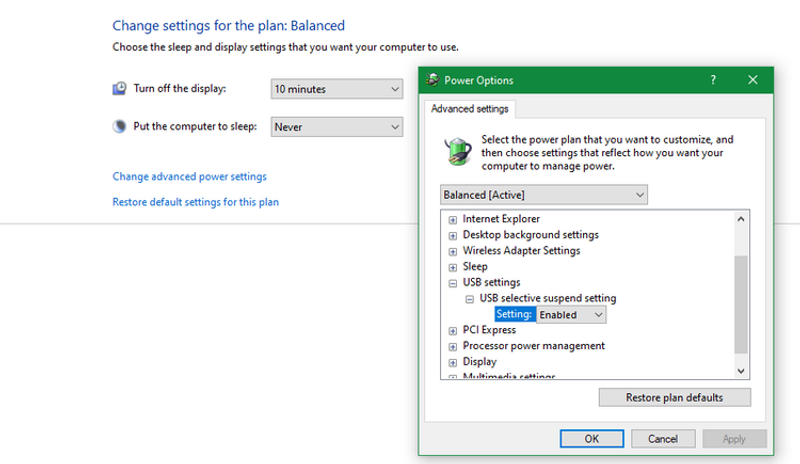The width and height of the screenshot is (800, 464).
Task: Collapse the USB settings node
Action: pyautogui.click(x=453, y=283)
